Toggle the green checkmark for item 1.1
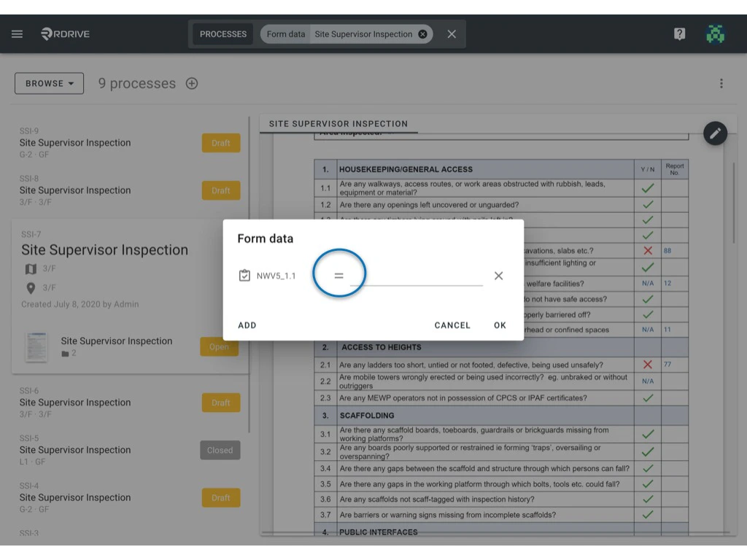Viewport: 747px width, 560px height. [x=646, y=187]
